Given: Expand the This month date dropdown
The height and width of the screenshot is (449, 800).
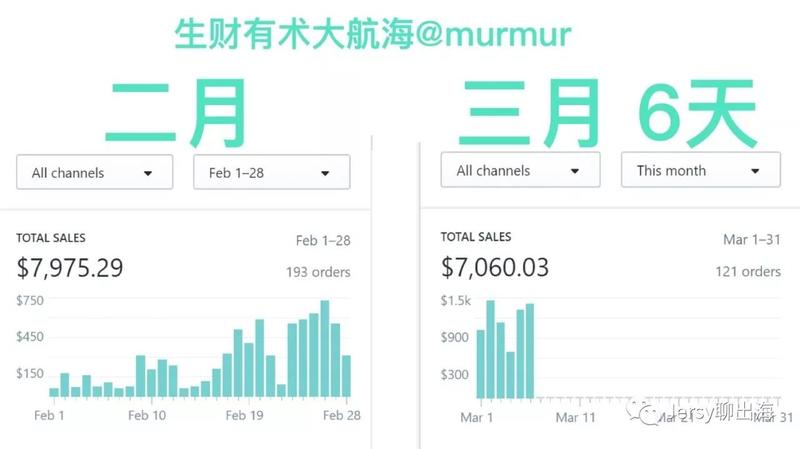Looking at the screenshot, I should (700, 170).
